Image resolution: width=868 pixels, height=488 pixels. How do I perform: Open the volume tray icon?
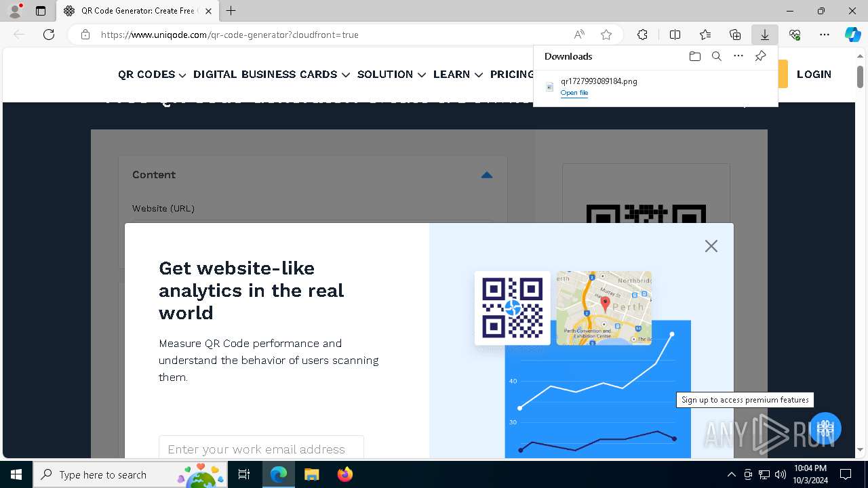[781, 474]
